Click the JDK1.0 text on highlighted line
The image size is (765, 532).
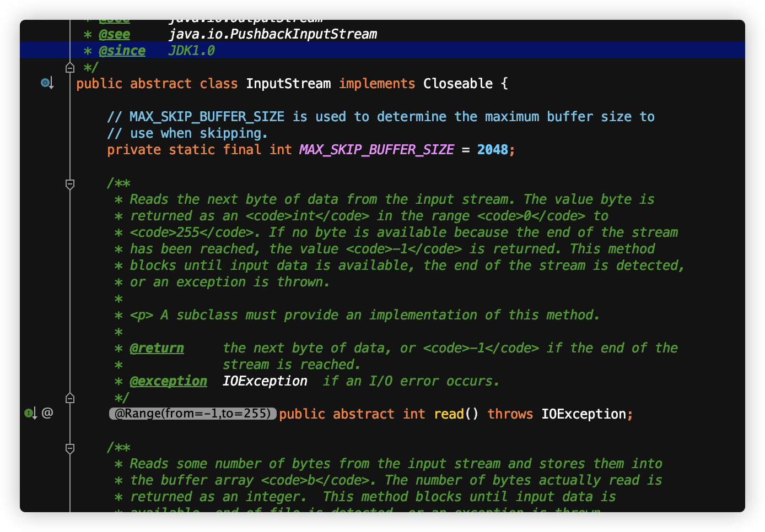click(191, 51)
